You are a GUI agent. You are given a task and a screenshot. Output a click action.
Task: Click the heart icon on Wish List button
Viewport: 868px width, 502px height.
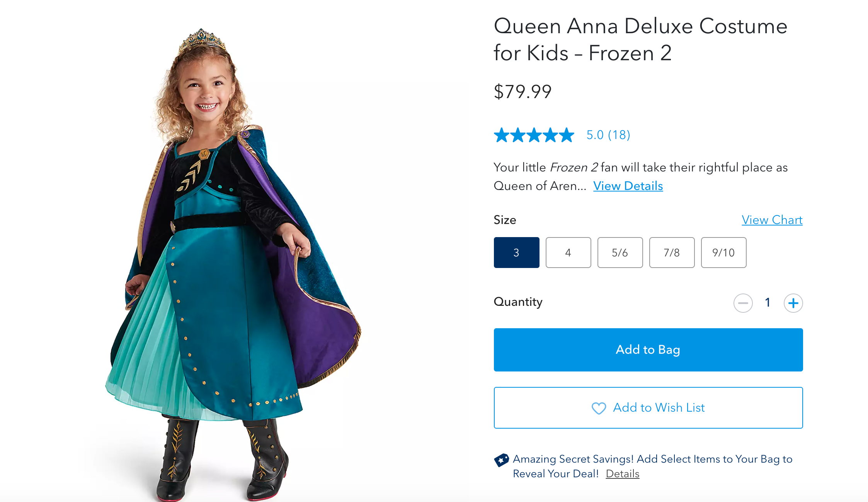pyautogui.click(x=599, y=408)
